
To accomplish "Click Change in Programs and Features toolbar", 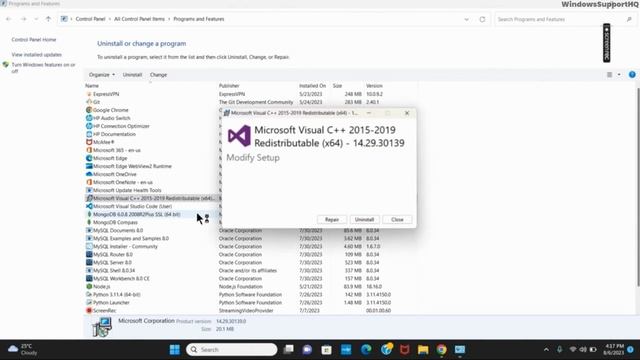I will click(158, 75).
